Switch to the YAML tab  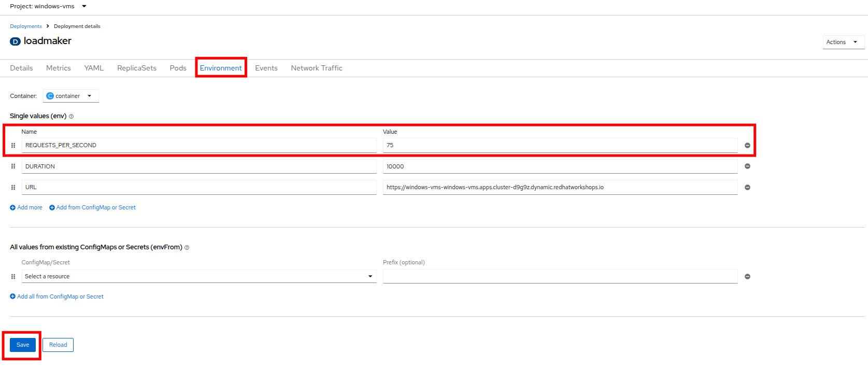point(94,68)
